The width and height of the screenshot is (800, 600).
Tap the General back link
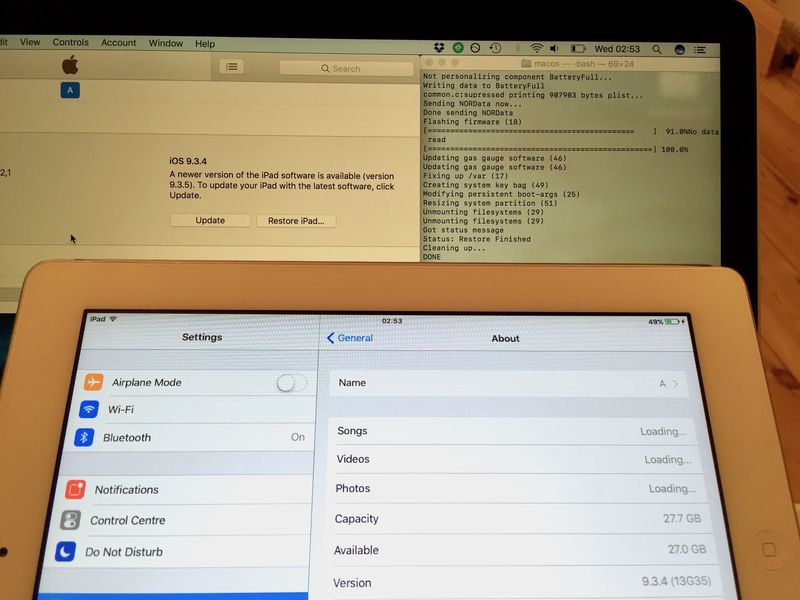[350, 338]
